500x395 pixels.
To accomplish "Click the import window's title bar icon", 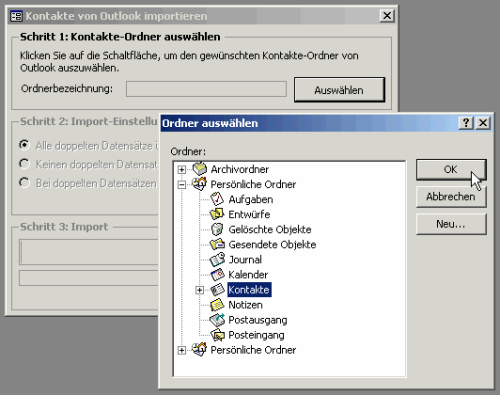I will [x=16, y=16].
